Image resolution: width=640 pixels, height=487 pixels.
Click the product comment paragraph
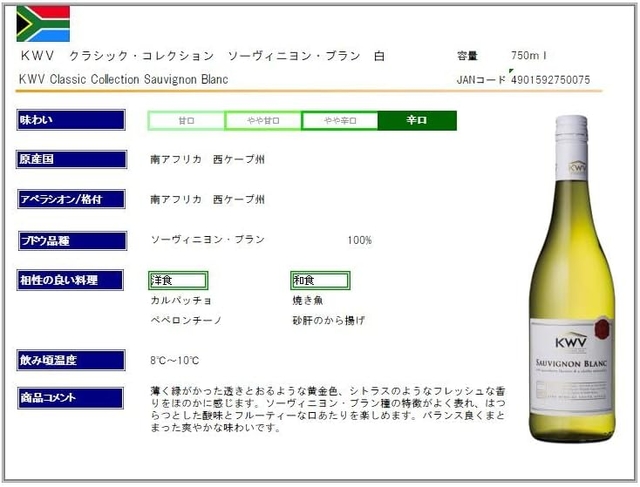click(x=328, y=409)
